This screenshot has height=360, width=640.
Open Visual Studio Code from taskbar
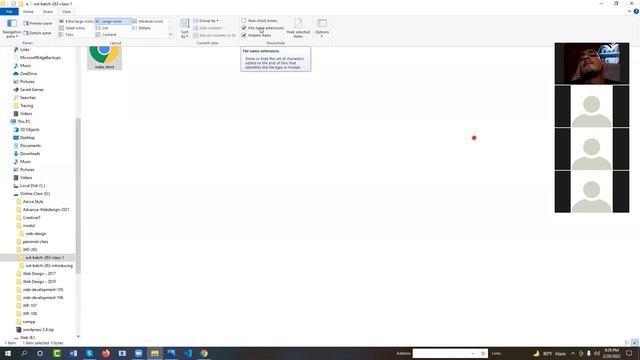coord(188,353)
